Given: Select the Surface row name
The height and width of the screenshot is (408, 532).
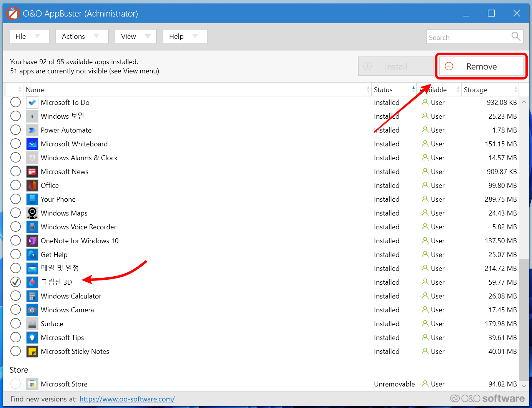Looking at the screenshot, I should click(52, 324).
